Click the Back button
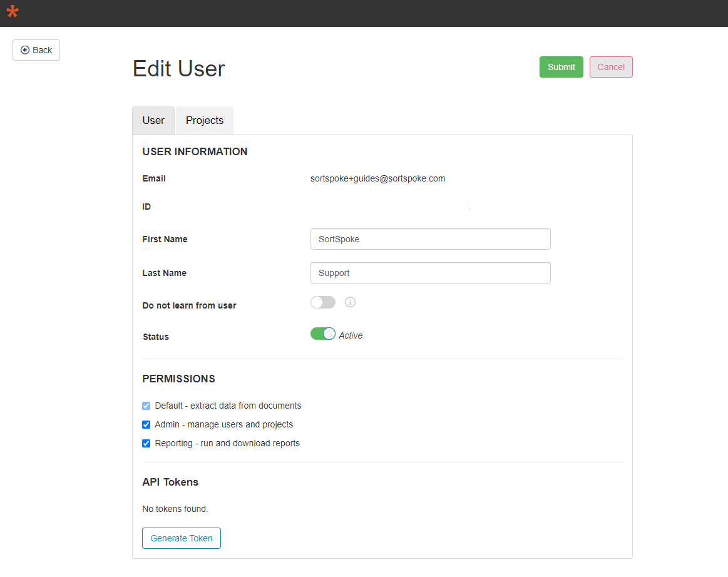This screenshot has height=577, width=728. [36, 50]
